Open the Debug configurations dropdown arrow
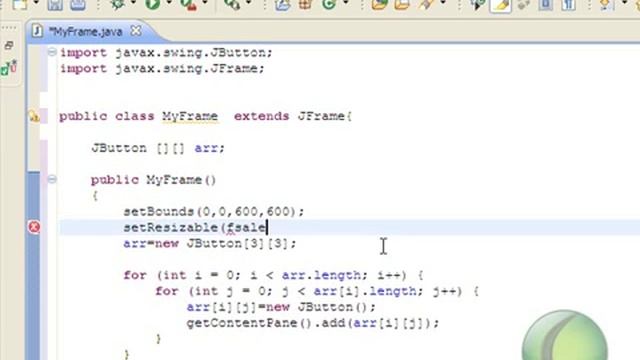The width and height of the screenshot is (640, 360). [x=133, y=3]
